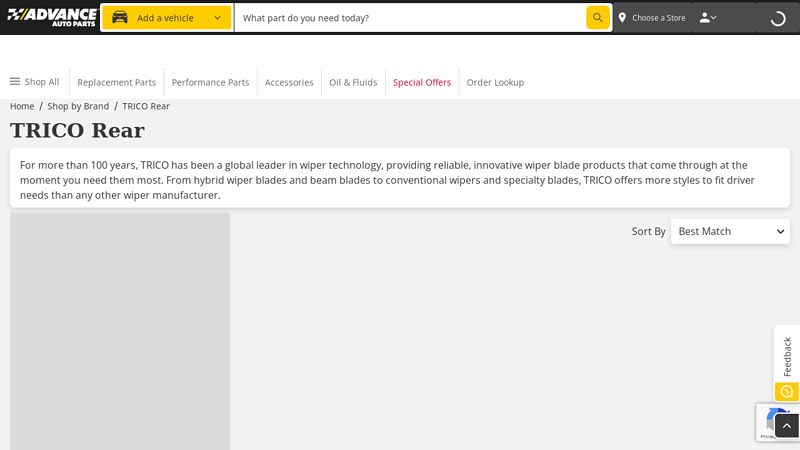
Task: Go to Special Offers
Action: point(422,82)
